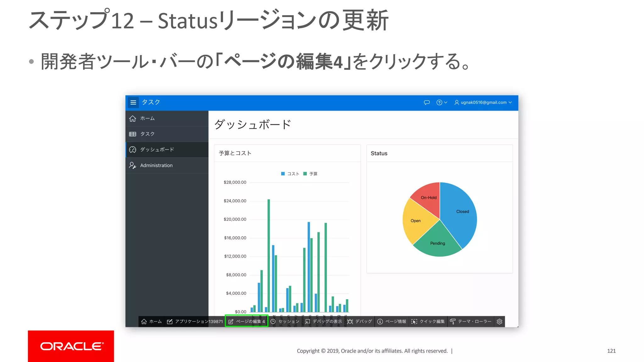Select ホーム in the sidebar
644x362 pixels.
(x=167, y=118)
